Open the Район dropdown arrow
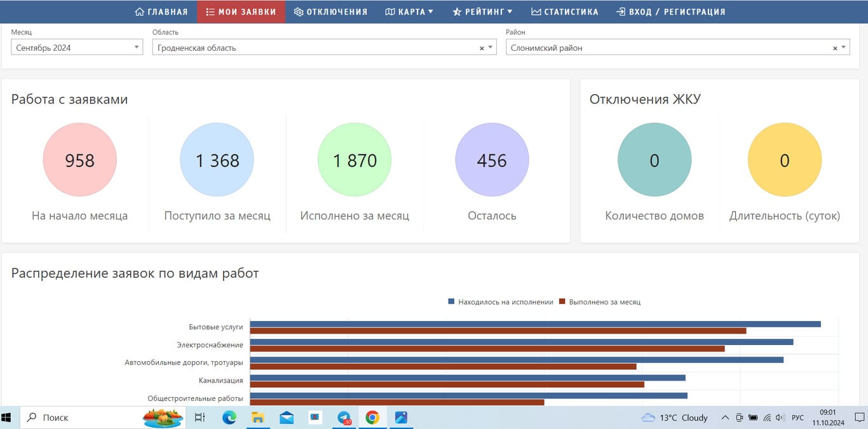868x429 pixels. [x=843, y=48]
